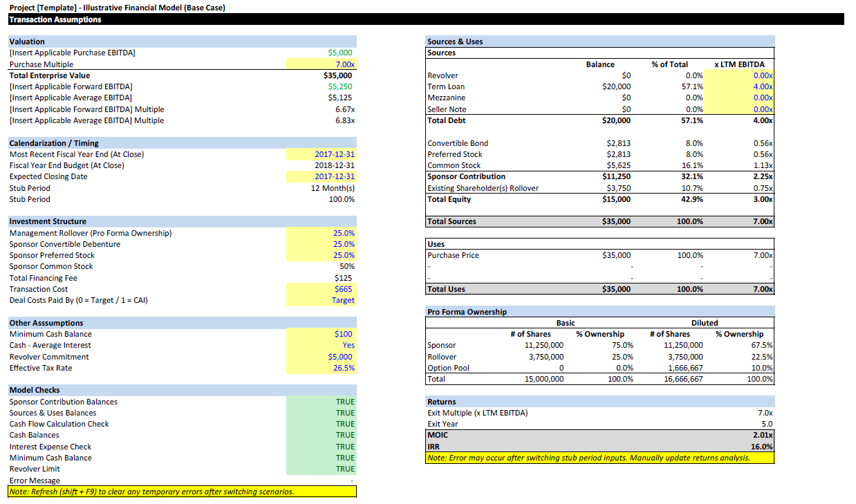Screen dimensions: 856x504
Task: Click the Refresh shift + F9 note cell
Action: [x=182, y=492]
